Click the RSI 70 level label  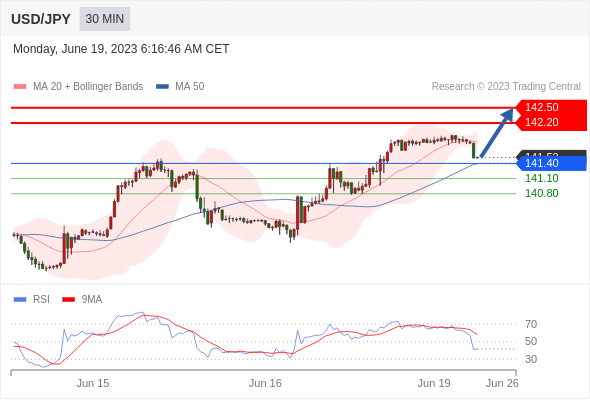coord(531,324)
